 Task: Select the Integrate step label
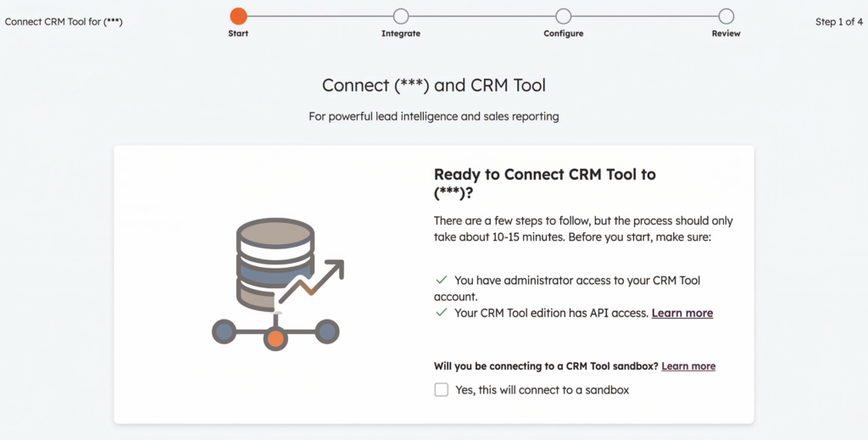tap(401, 33)
